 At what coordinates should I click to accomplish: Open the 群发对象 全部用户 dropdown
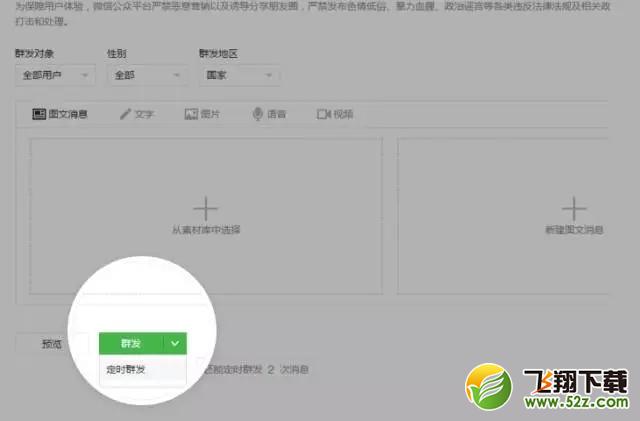(x=55, y=75)
